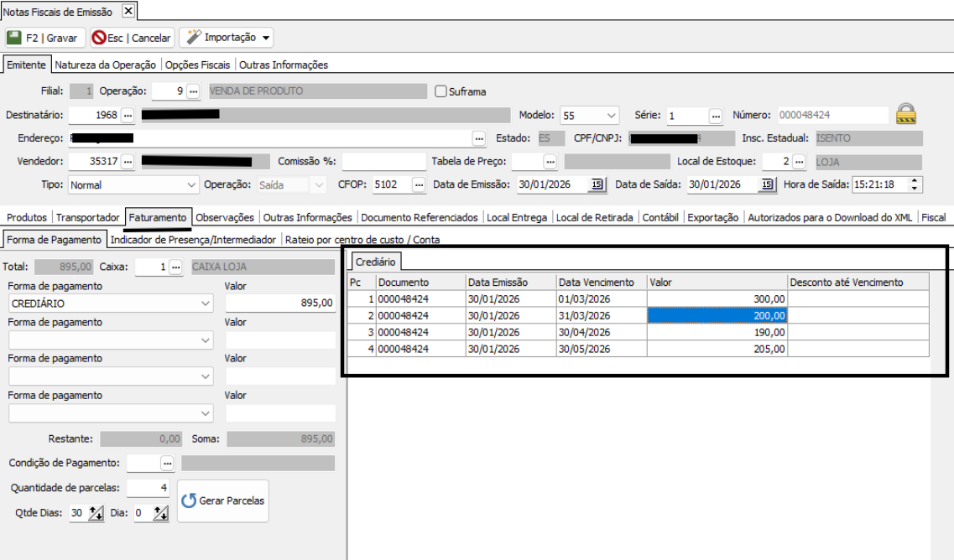
Task: Click F2 Gravar save button
Action: [x=43, y=38]
